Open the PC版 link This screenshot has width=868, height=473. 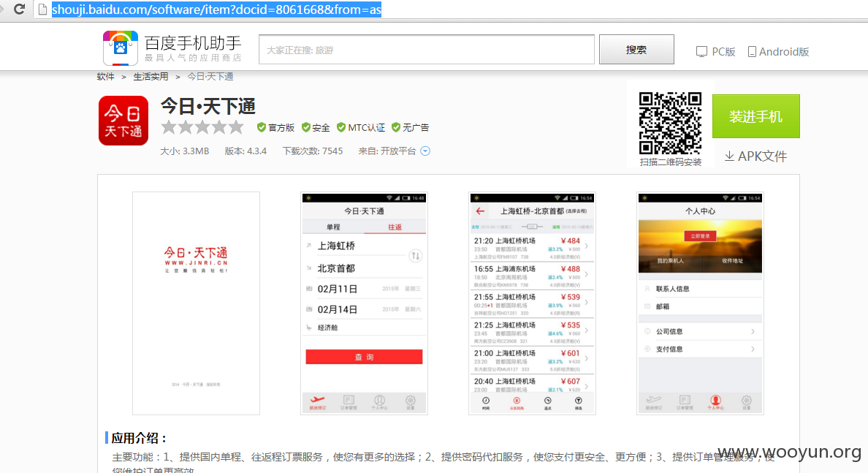[716, 51]
